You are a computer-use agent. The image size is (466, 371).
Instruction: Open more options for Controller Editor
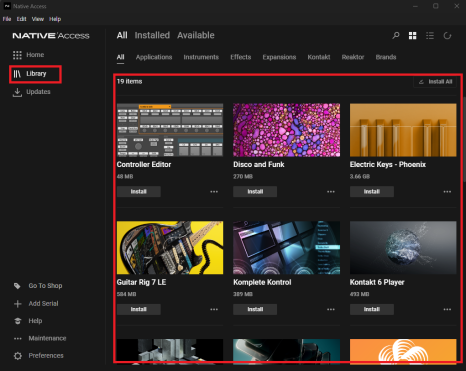click(214, 192)
